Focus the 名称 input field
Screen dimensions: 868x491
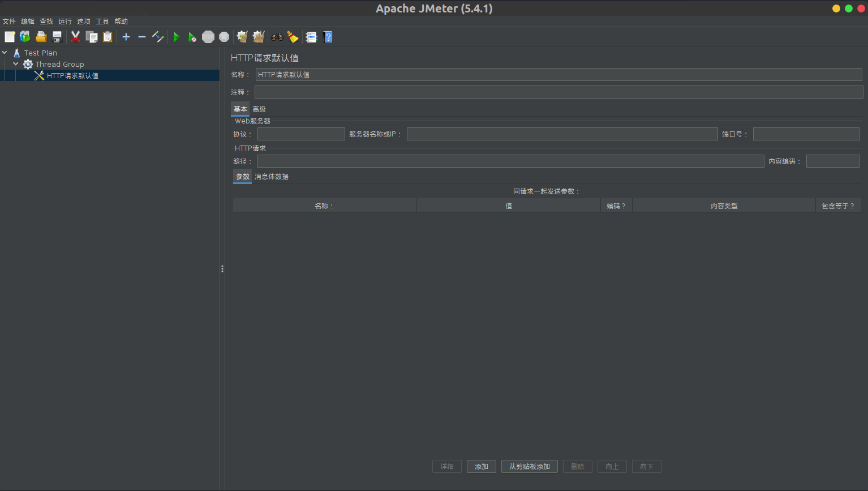(x=559, y=75)
